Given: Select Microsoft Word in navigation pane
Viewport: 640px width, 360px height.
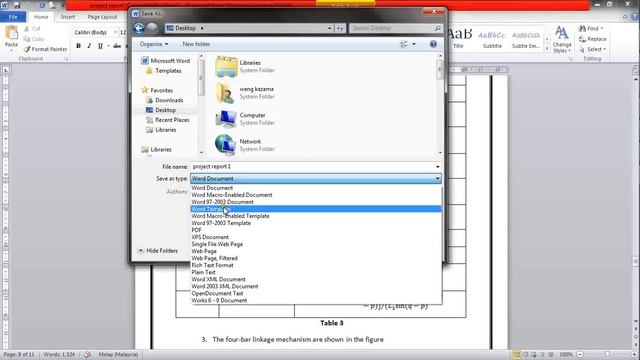Looking at the screenshot, I should tap(170, 61).
